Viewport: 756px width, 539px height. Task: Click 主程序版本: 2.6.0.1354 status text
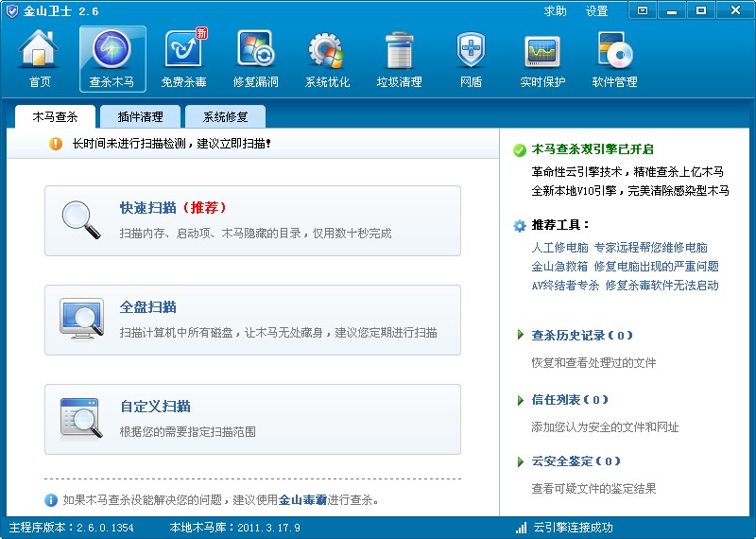(x=72, y=528)
